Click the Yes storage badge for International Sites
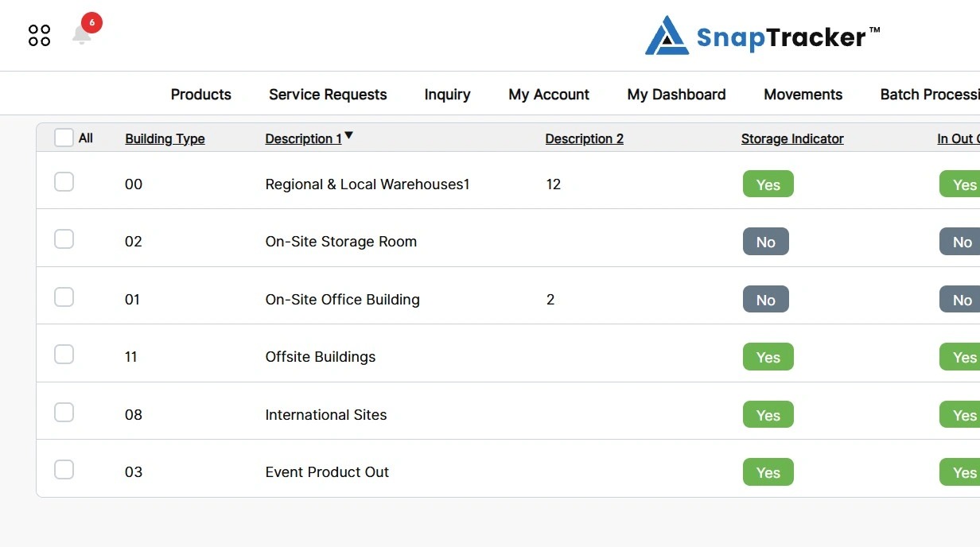 coord(768,415)
